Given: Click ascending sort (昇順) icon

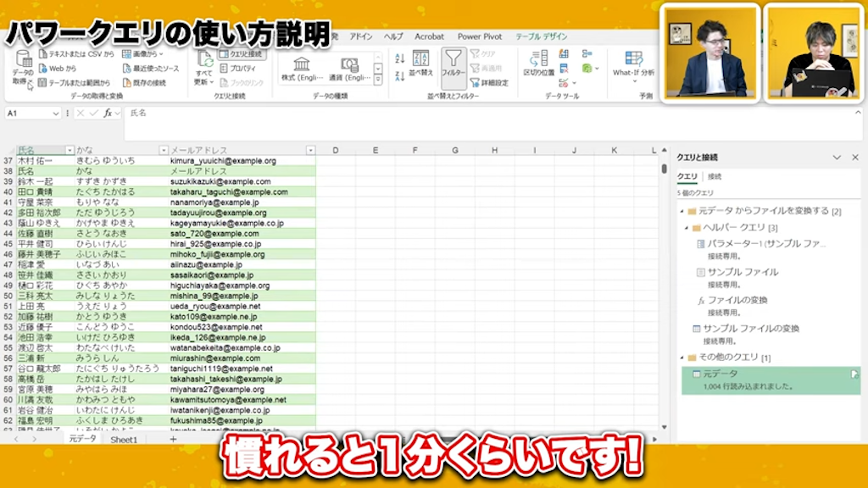Looking at the screenshot, I should tap(398, 56).
